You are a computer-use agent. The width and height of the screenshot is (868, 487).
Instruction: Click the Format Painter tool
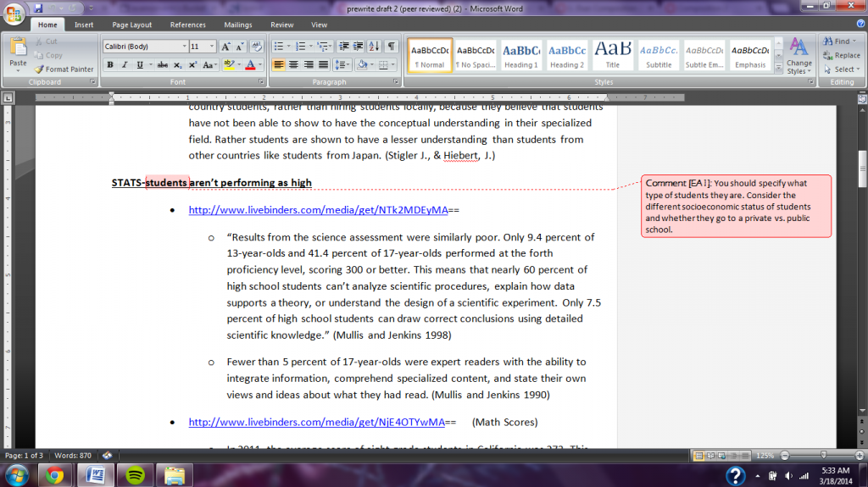coord(64,69)
